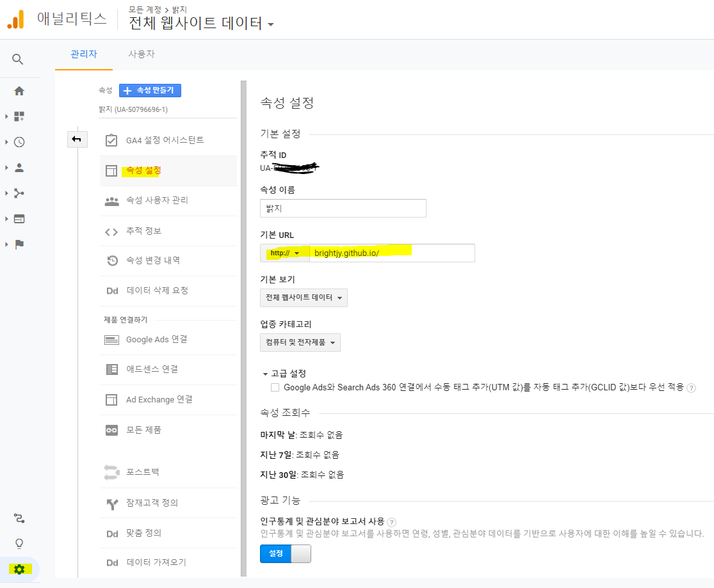Open the Behavior window icon
Screen dimensions: 714x588
[19, 219]
